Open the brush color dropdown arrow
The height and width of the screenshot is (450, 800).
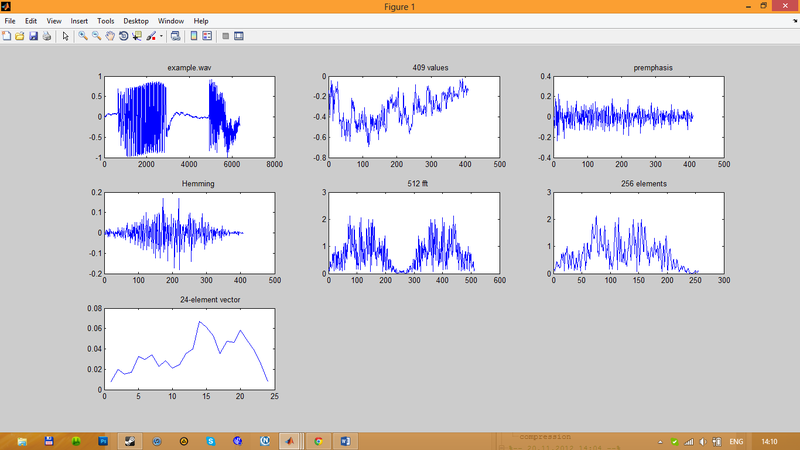tap(161, 36)
